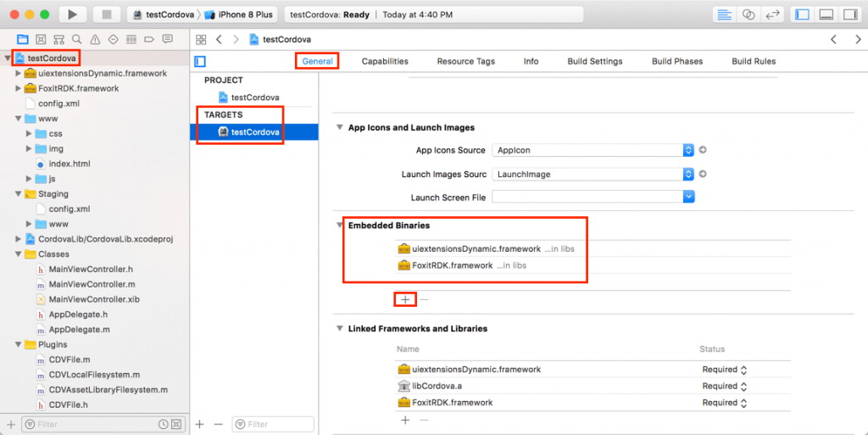868x435 pixels.
Task: Collapse Linked Frameworks and Libraries section
Action: (x=340, y=328)
